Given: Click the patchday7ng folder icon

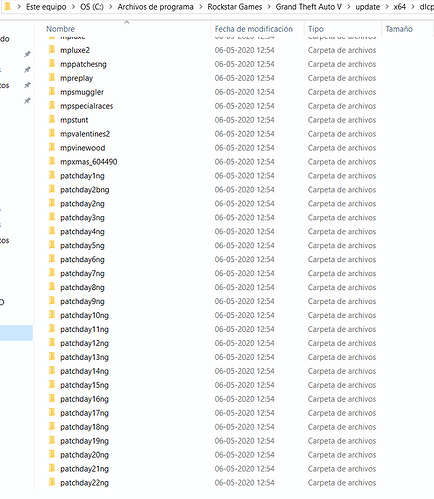Looking at the screenshot, I should pyautogui.click(x=52, y=273).
